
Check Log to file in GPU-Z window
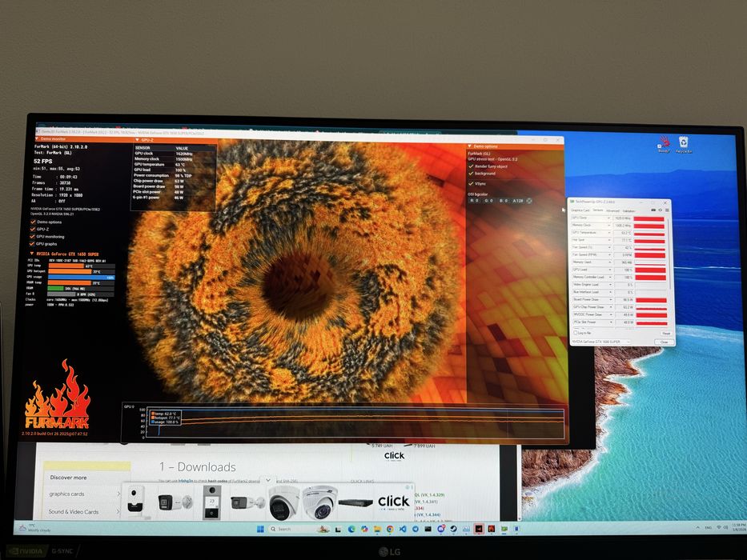[x=576, y=333]
